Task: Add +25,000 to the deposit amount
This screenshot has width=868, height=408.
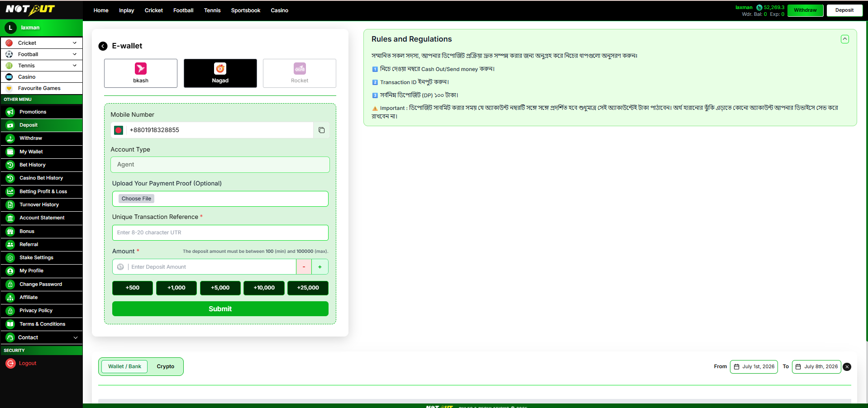Action: coord(308,288)
